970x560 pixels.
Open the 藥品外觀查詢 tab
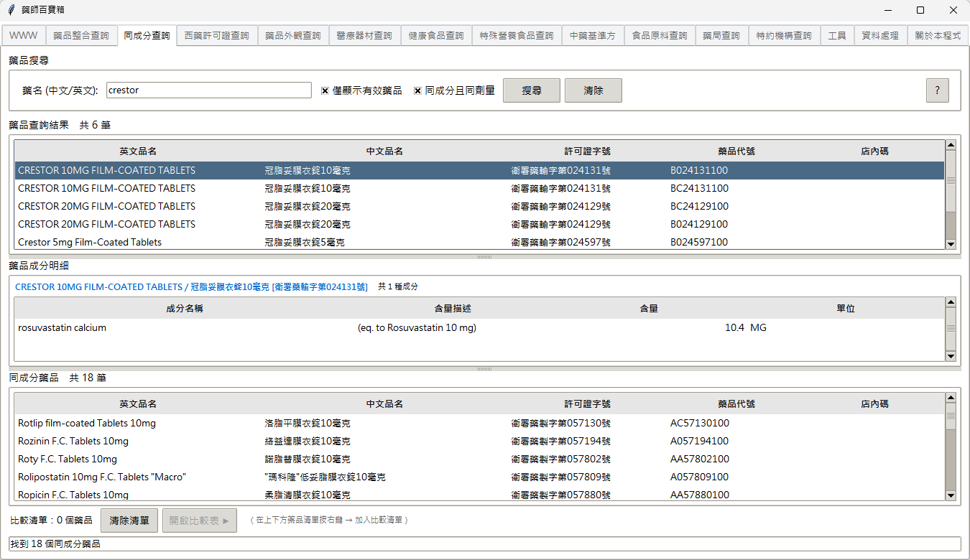click(293, 36)
